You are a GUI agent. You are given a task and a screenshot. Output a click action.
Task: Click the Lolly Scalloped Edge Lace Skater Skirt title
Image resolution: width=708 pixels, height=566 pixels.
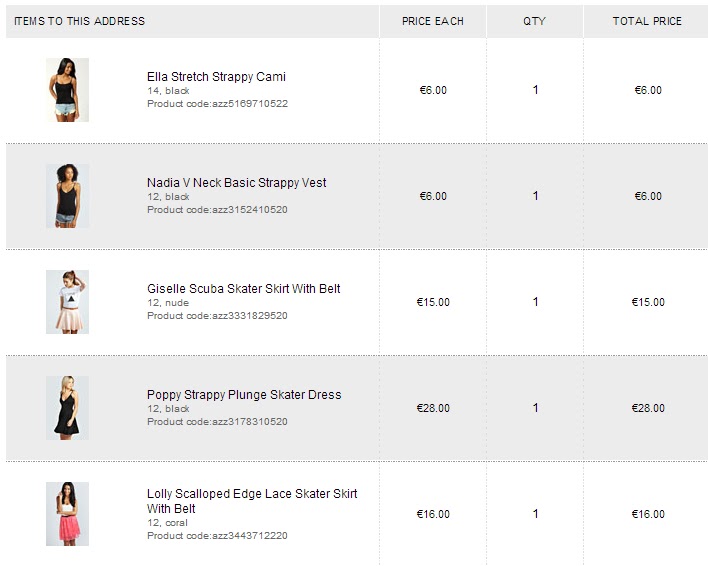pyautogui.click(x=252, y=501)
